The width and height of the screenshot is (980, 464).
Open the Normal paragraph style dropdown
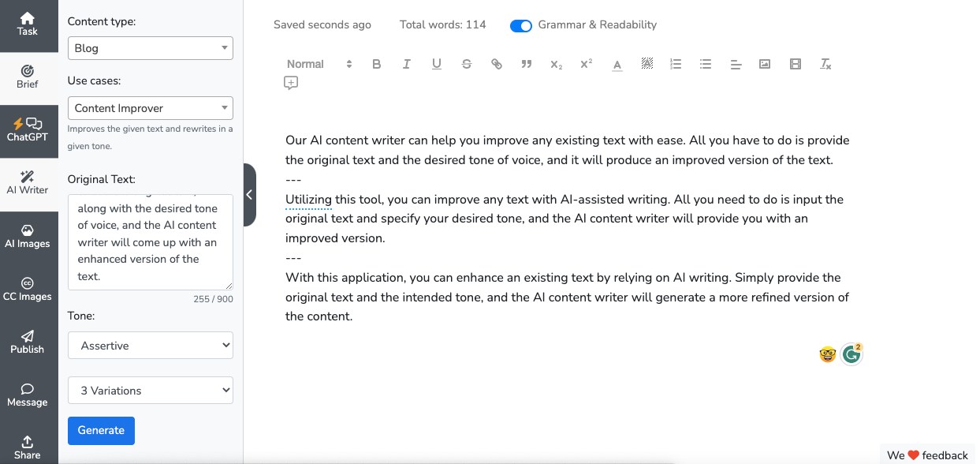point(319,65)
